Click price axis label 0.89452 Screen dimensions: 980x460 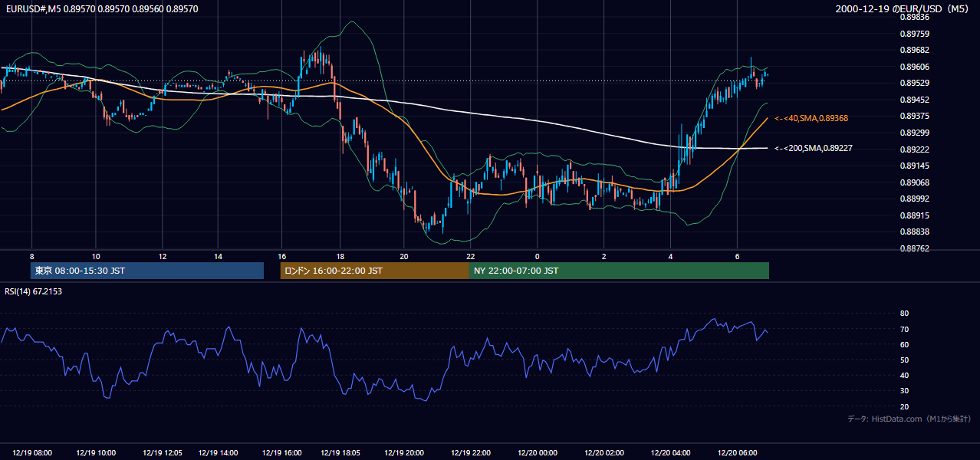[914, 100]
